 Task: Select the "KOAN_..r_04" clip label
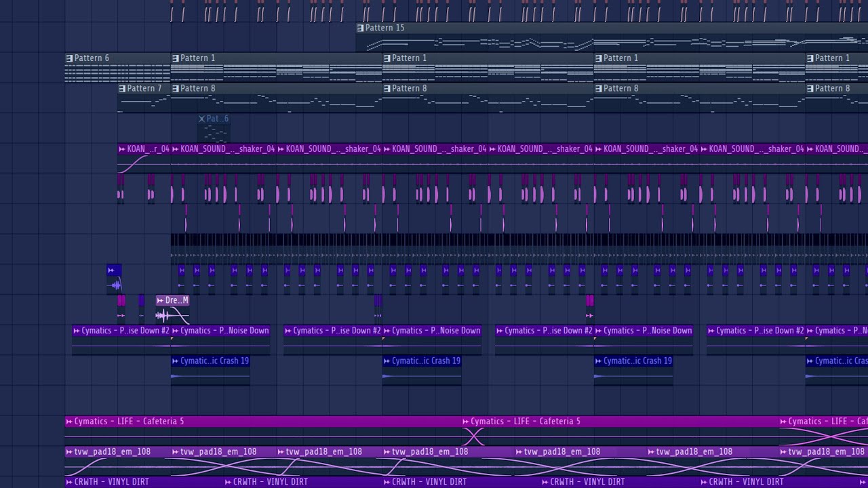coord(149,149)
